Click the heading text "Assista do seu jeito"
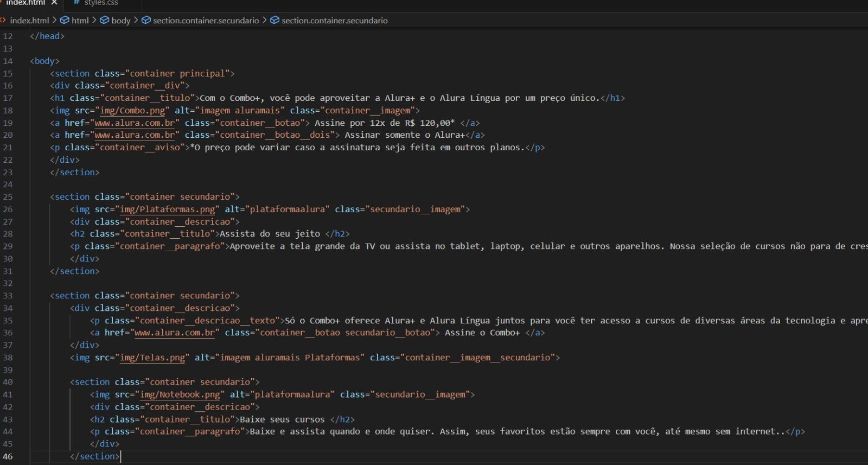Screen dimensions: 868x465 [x=270, y=234]
